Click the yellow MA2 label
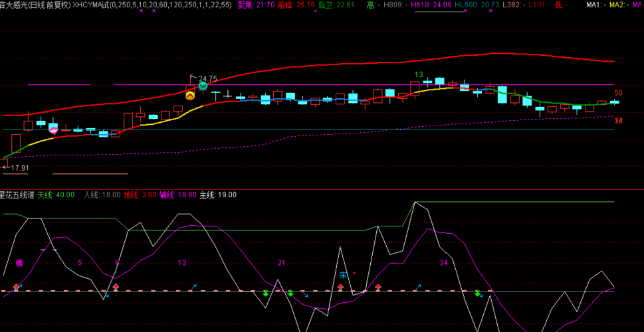The image size is (644, 332). [x=620, y=5]
